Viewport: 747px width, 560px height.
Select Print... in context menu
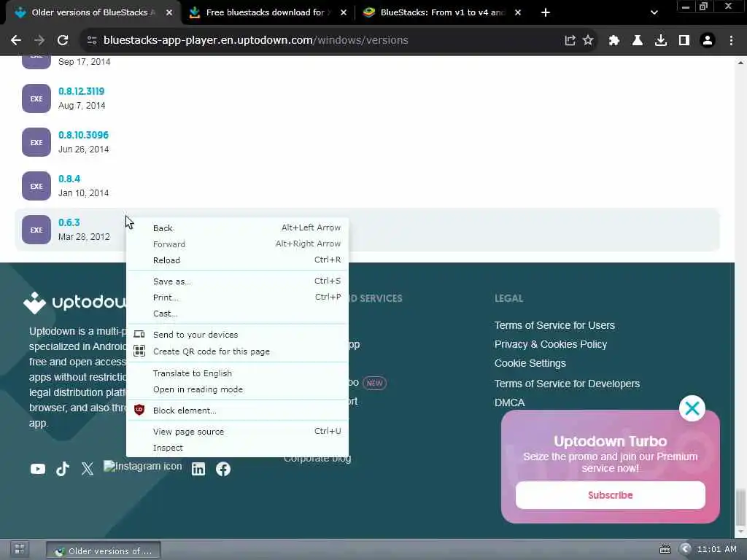coord(237,297)
